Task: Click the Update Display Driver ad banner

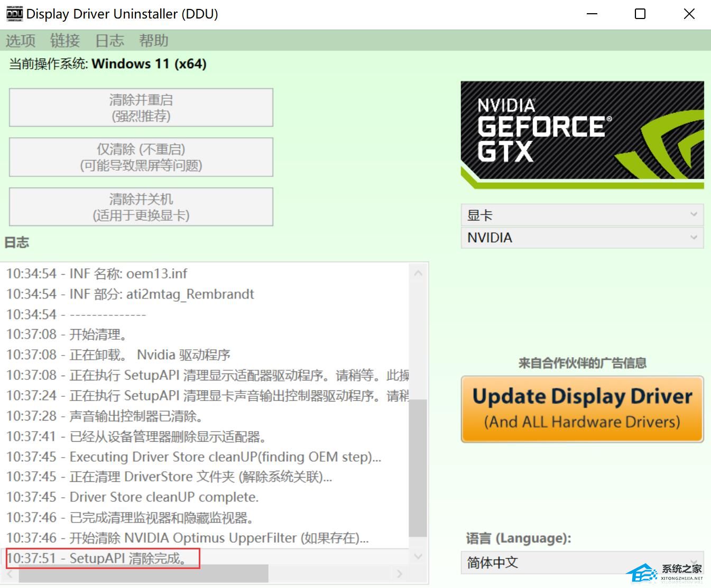Action: pyautogui.click(x=582, y=409)
